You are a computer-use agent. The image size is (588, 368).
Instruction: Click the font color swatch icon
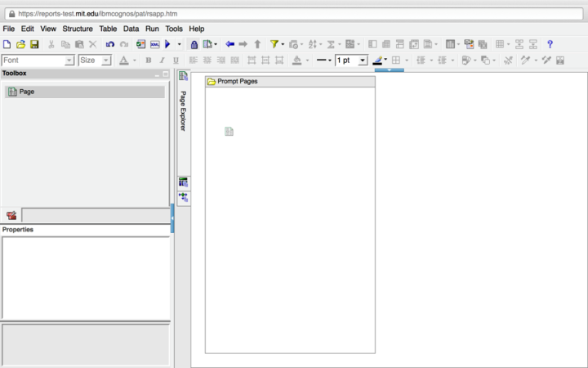[x=123, y=61]
